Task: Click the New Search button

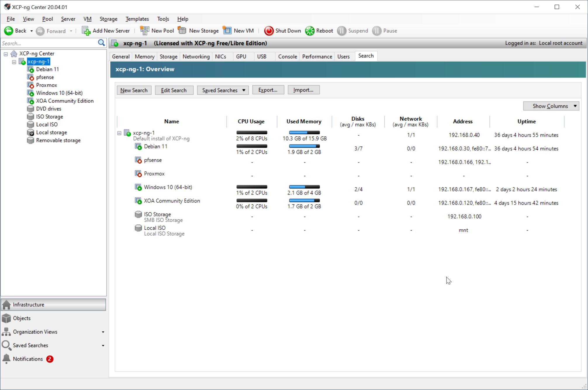Action: [134, 90]
